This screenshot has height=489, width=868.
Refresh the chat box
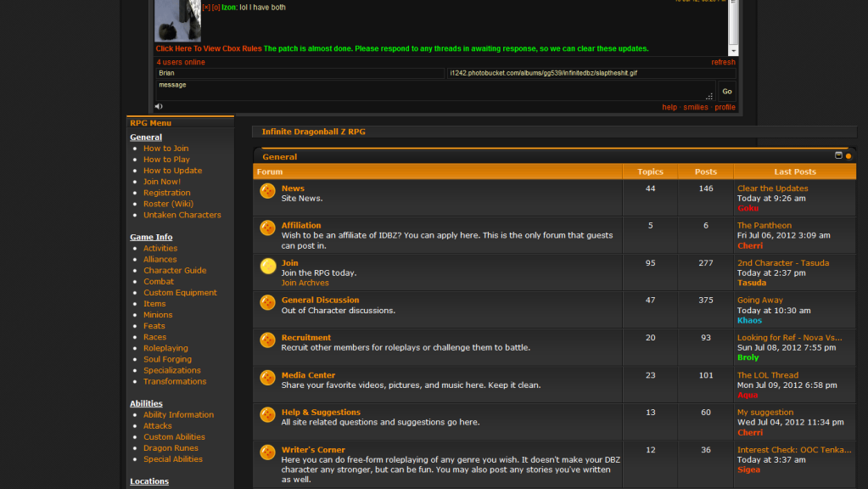pyautogui.click(x=724, y=62)
